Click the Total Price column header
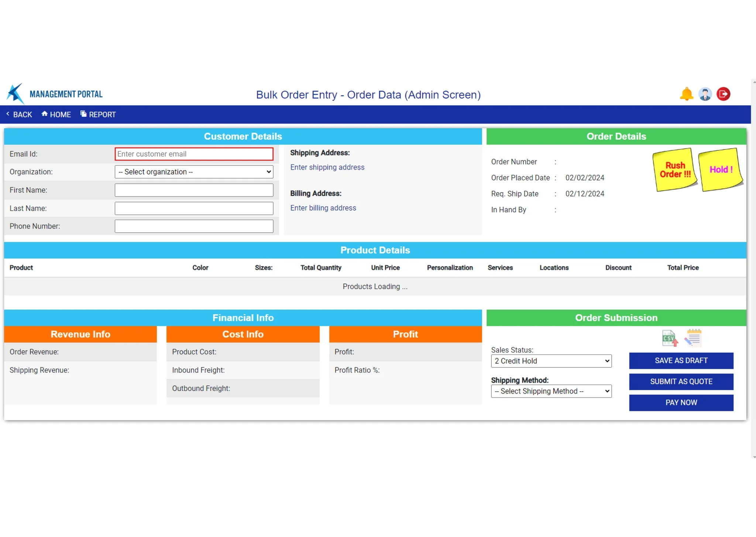 pos(683,268)
